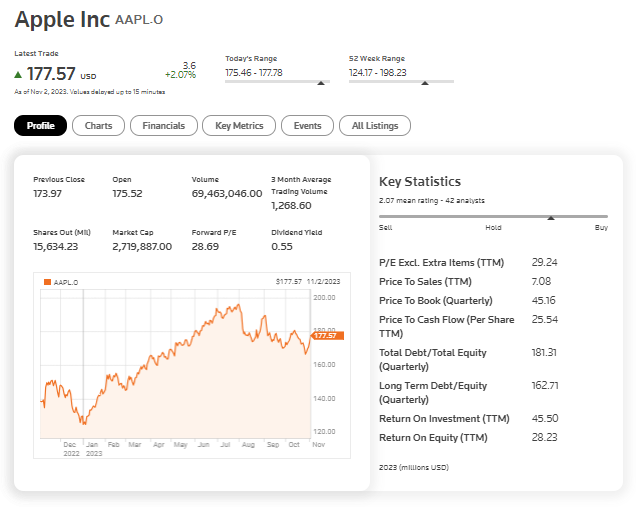636x514 pixels.
Task: Click the orange 177.57 price tag on chart
Action: (328, 335)
